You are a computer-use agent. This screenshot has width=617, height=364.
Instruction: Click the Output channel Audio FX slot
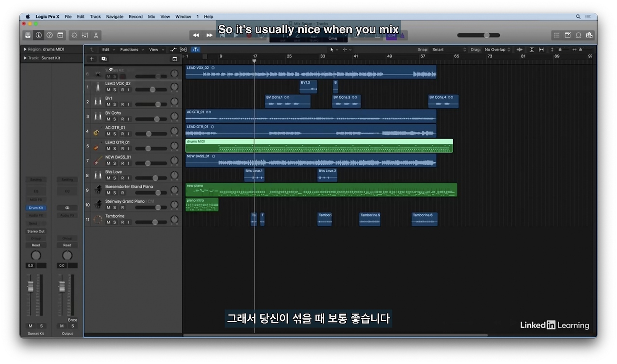(x=67, y=215)
